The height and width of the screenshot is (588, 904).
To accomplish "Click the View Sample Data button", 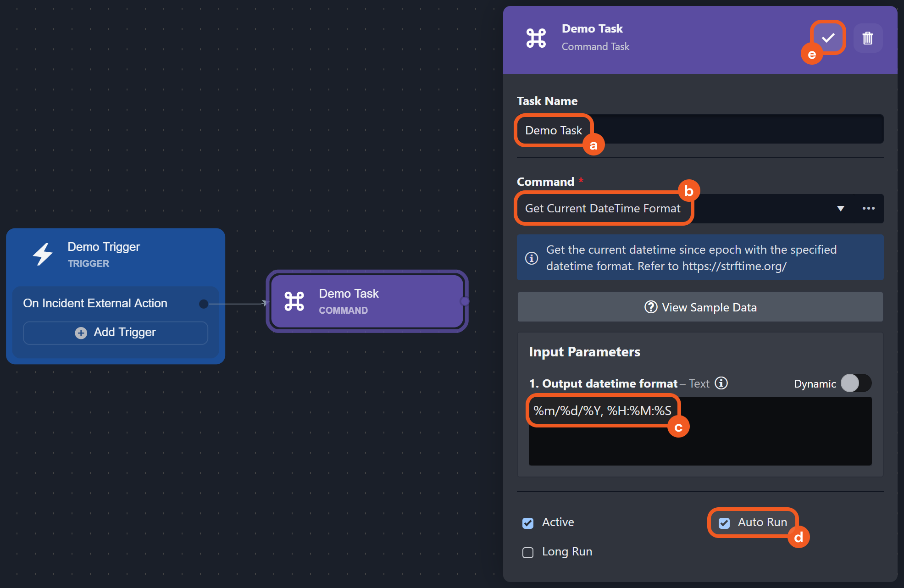I will [700, 307].
